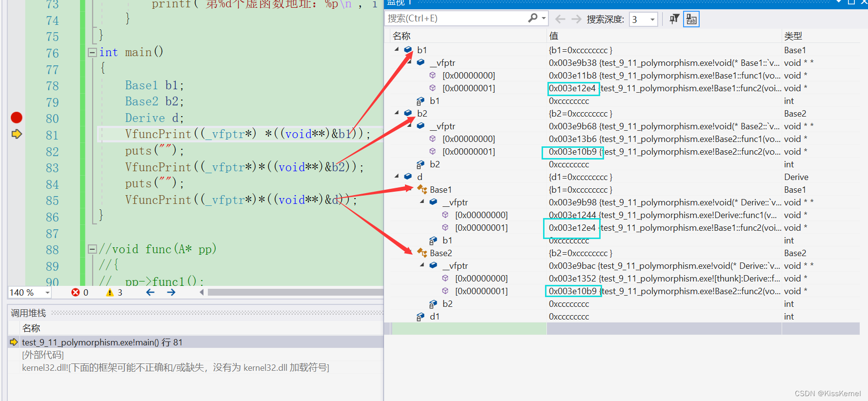Click the blue cube icon beside top-level b2
The image size is (868, 401).
point(408,113)
